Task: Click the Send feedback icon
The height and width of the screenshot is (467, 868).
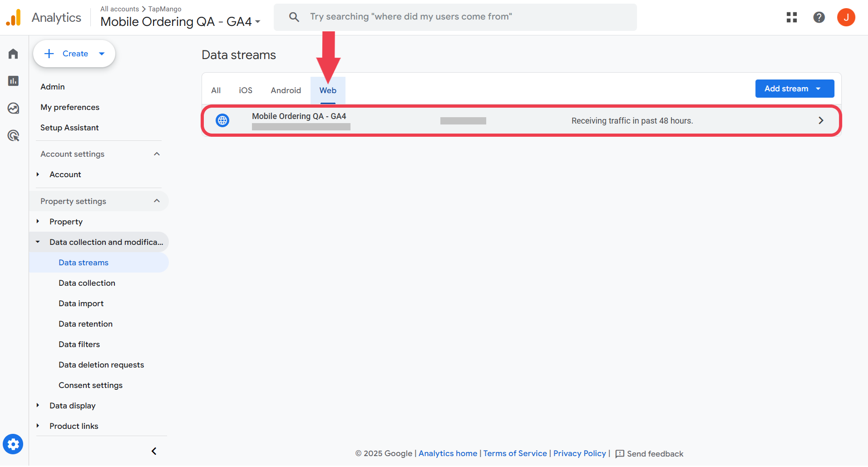Action: click(620, 454)
